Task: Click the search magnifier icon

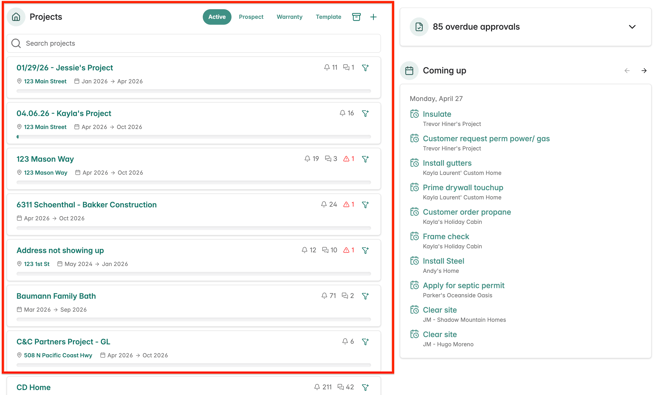Action: [x=16, y=43]
